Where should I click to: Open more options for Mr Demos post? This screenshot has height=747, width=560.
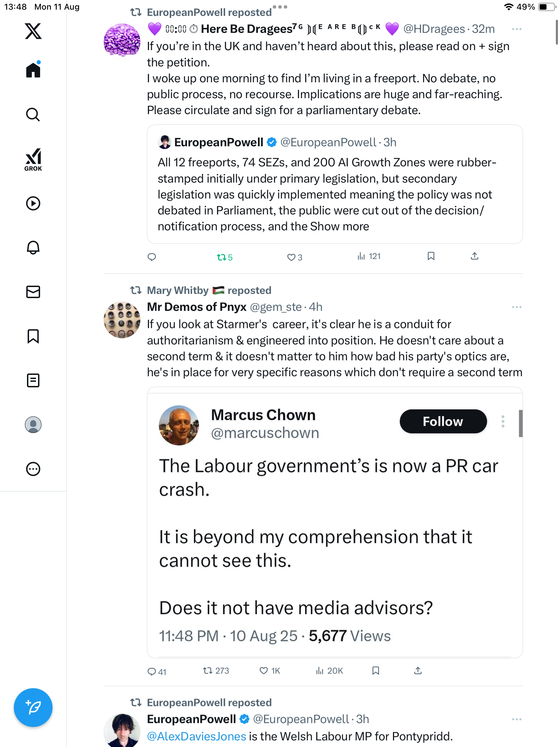point(516,307)
